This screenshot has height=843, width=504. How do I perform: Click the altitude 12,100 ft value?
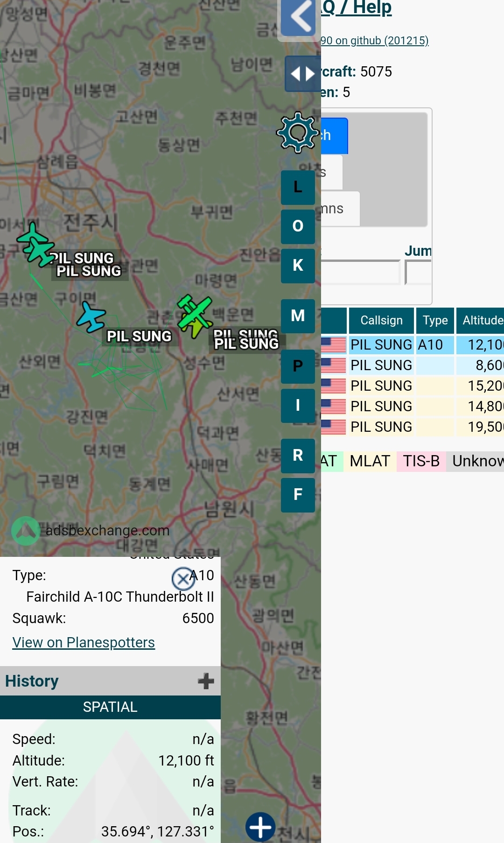point(186,760)
